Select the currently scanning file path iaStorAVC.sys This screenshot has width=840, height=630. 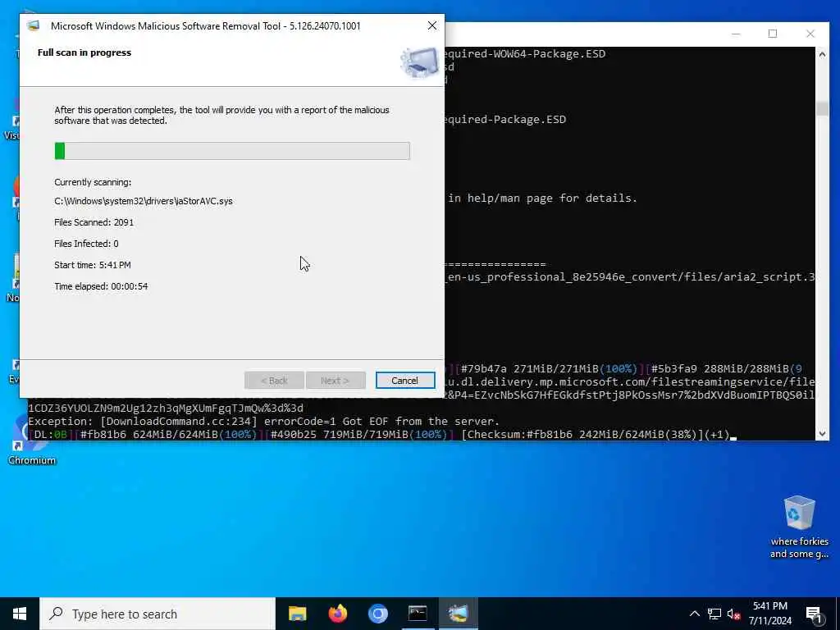pos(143,202)
